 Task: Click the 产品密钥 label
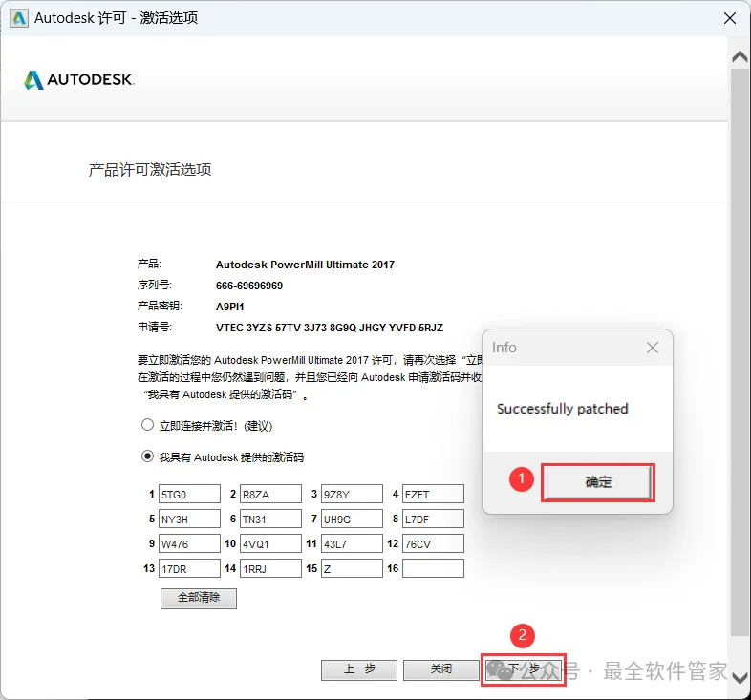[x=160, y=306]
